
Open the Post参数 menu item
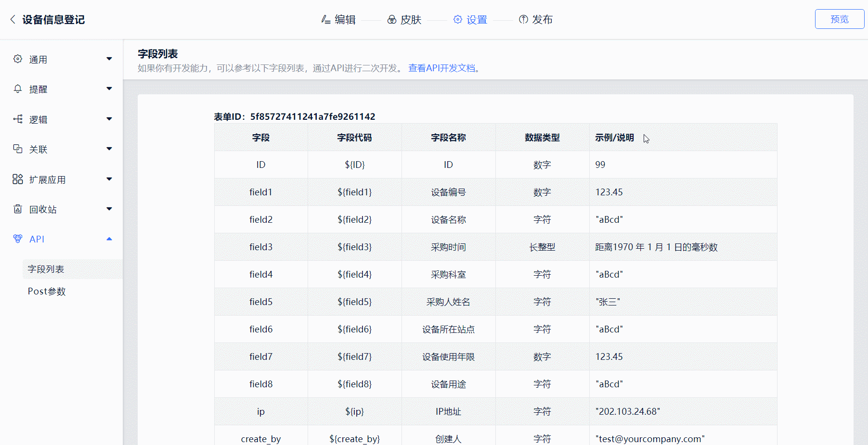(47, 292)
